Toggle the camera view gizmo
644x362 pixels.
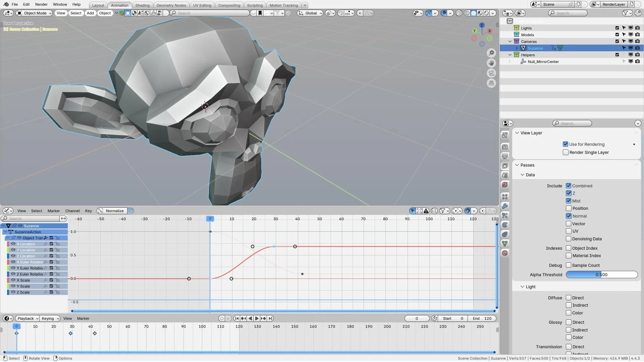click(491, 73)
